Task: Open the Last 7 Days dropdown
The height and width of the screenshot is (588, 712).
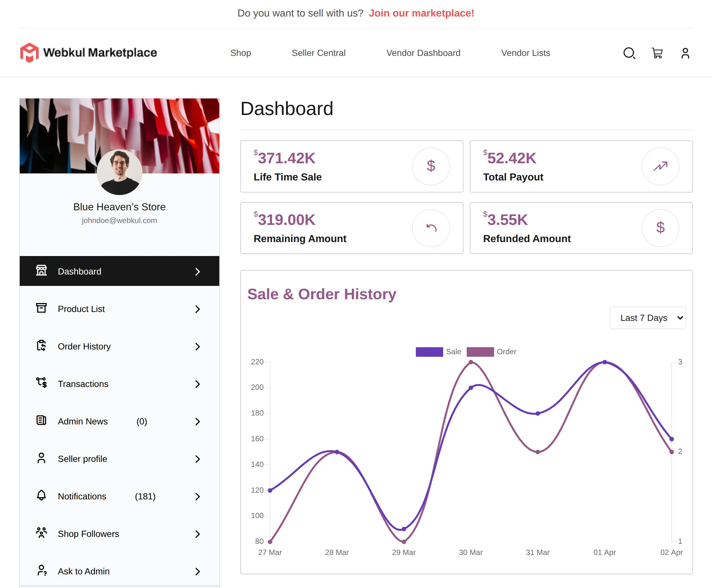Action: pyautogui.click(x=647, y=318)
